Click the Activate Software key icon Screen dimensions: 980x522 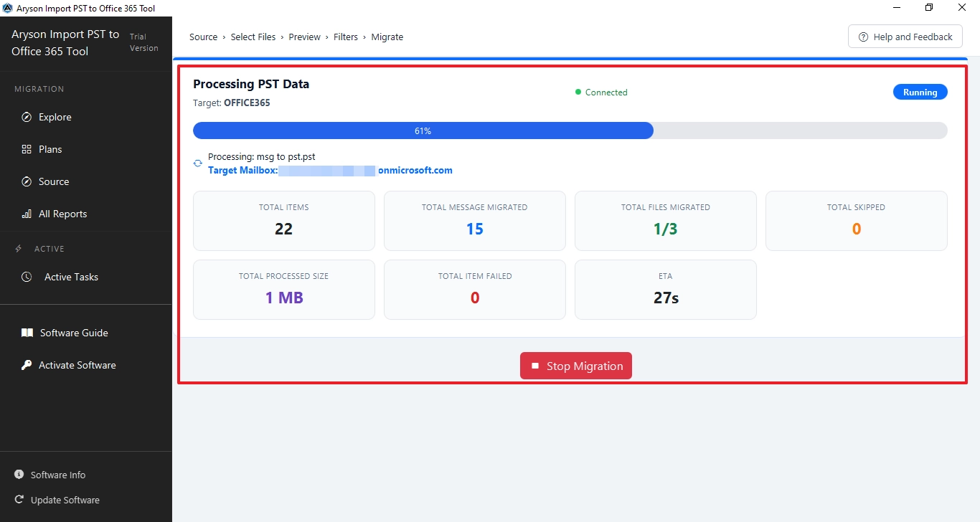pos(27,365)
